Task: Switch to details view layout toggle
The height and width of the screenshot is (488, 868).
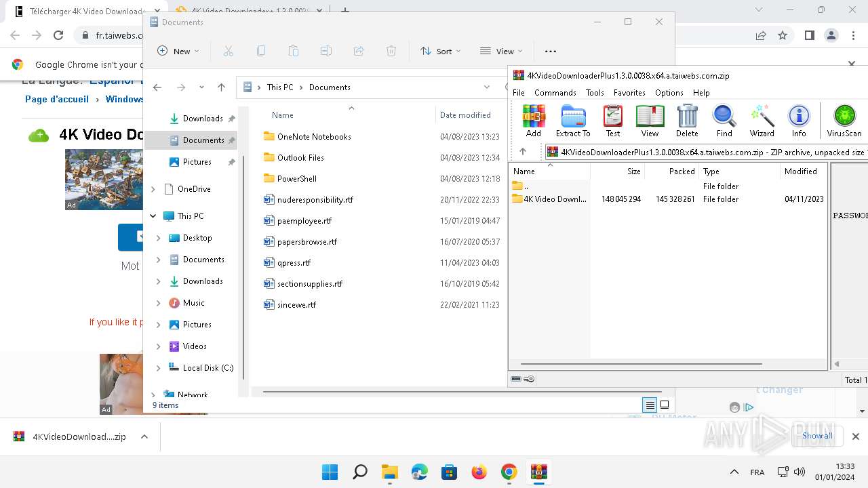Action: pyautogui.click(x=650, y=405)
